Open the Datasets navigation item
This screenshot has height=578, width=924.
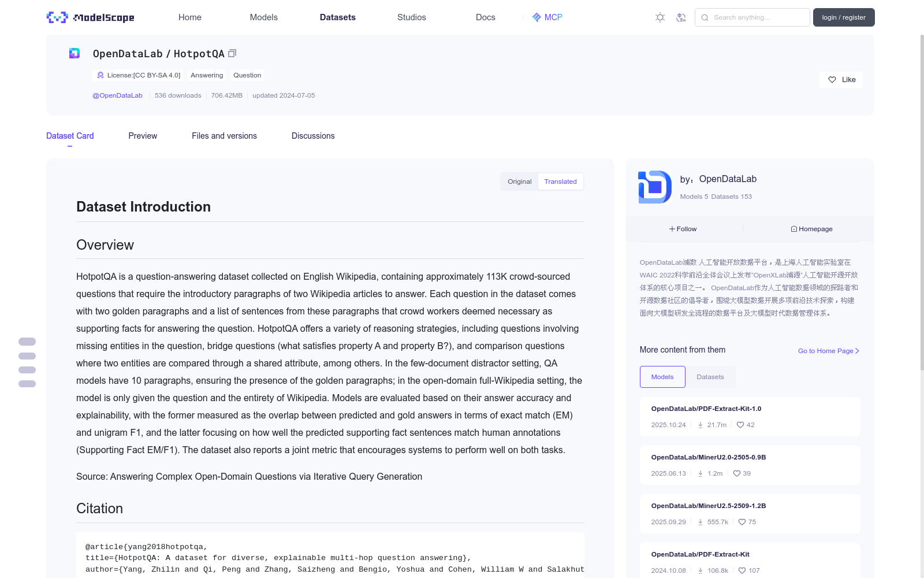(x=338, y=17)
